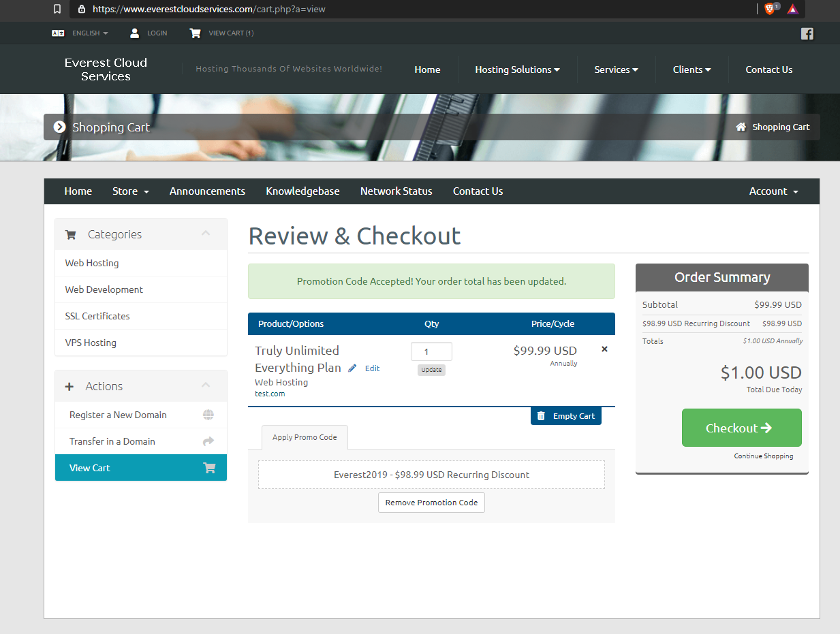Choose SSL Certificates category
Image resolution: width=840 pixels, height=634 pixels.
(141, 316)
